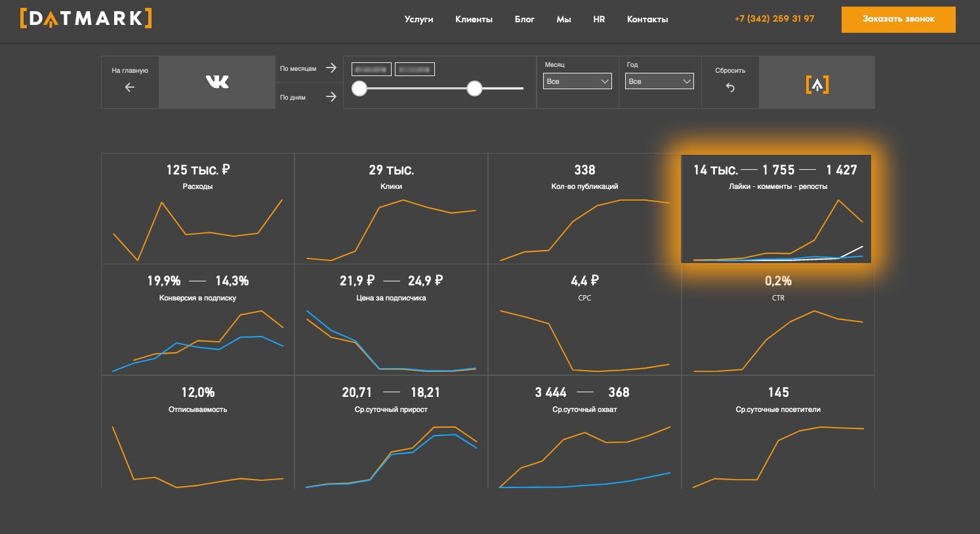Screen dimensions: 980x534
Task: Click the 19,9% conversion value
Action: click(x=163, y=281)
